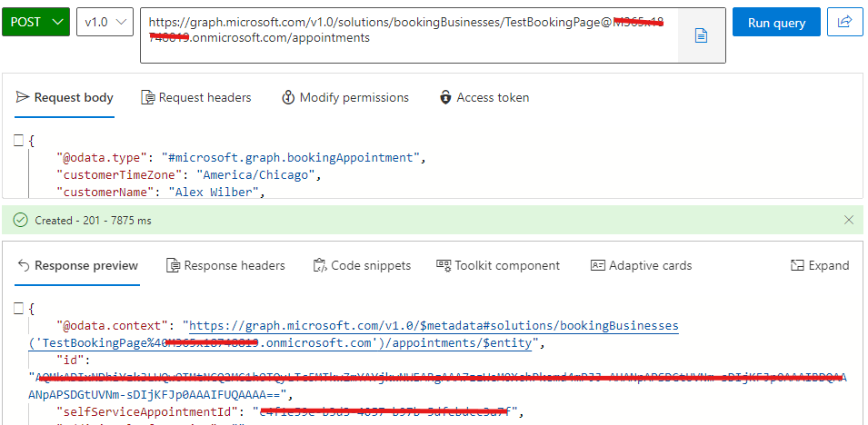This screenshot has height=425, width=868.
Task: Click the Modify permissions tab icon
Action: click(x=288, y=98)
